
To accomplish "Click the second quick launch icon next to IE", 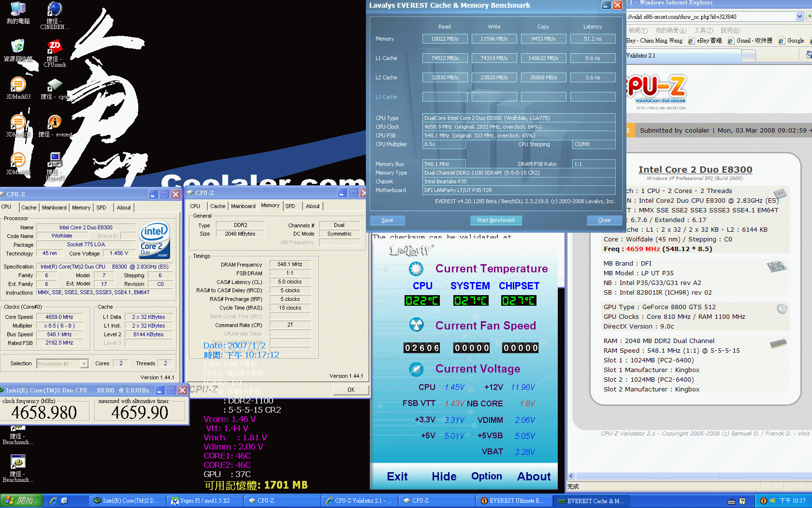I will [64, 501].
